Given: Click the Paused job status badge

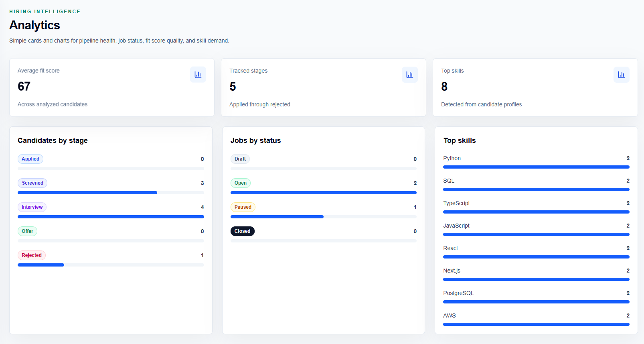Looking at the screenshot, I should click(243, 207).
